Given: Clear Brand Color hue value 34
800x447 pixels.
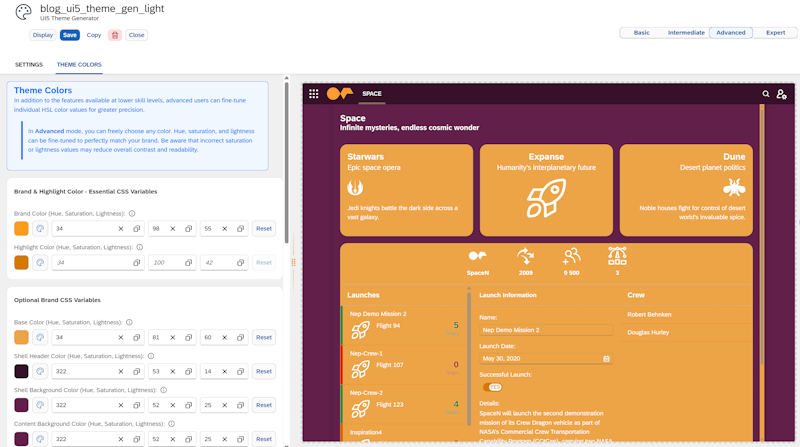Looking at the screenshot, I should coord(121,229).
